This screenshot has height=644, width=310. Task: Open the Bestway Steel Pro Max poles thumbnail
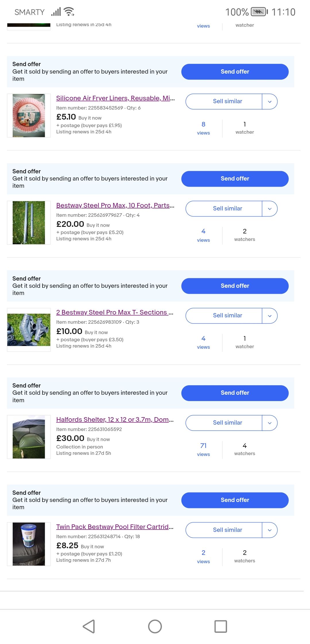tap(29, 223)
